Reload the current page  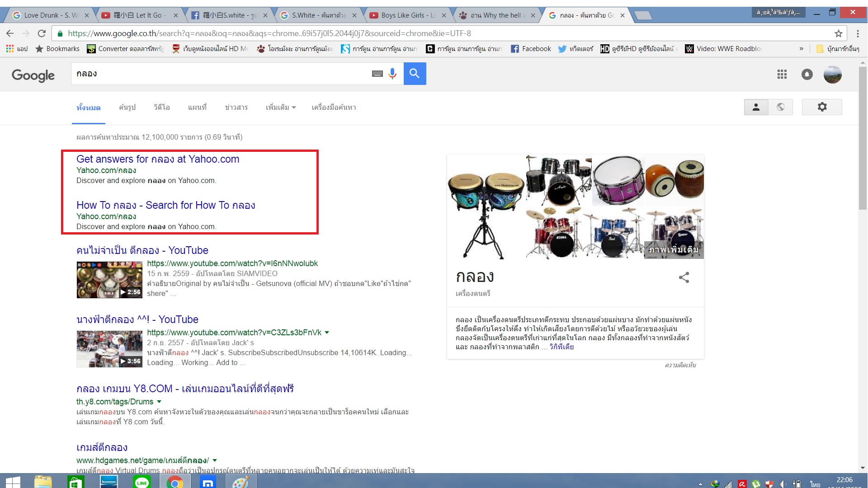42,33
